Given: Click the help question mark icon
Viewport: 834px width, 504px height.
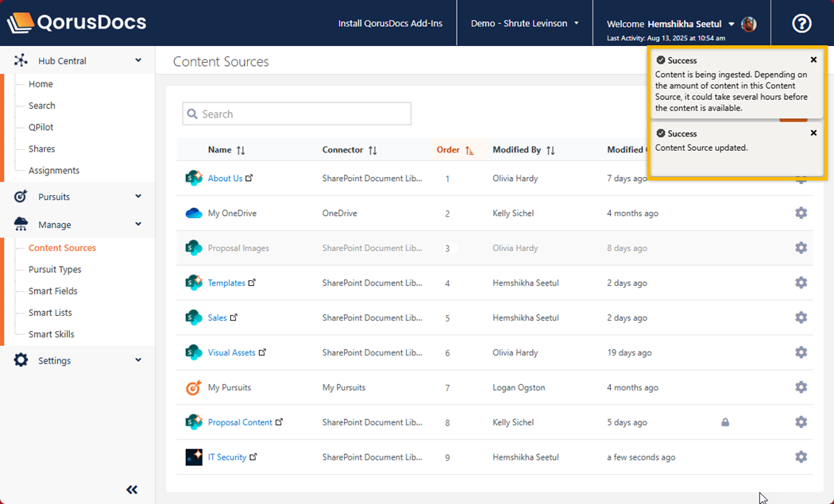Looking at the screenshot, I should [x=801, y=24].
